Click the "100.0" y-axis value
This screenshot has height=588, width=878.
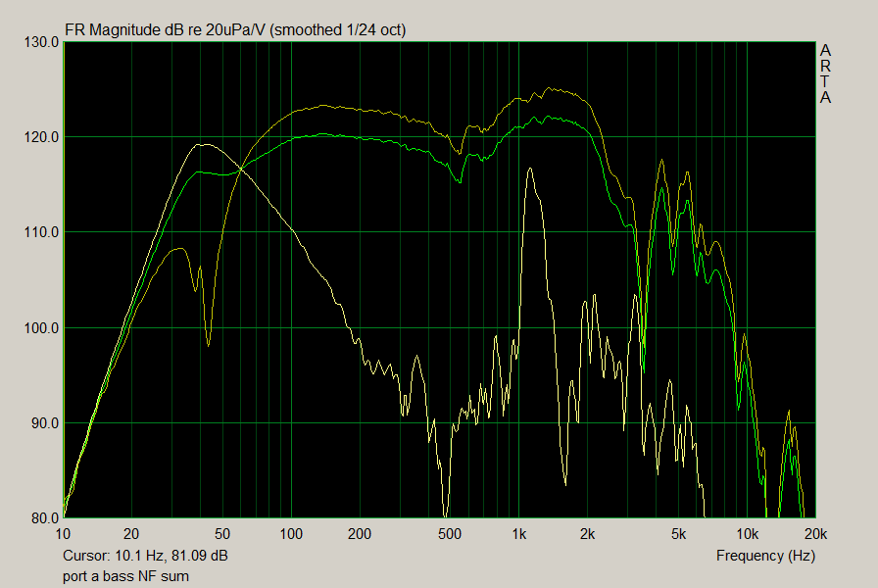(41, 328)
